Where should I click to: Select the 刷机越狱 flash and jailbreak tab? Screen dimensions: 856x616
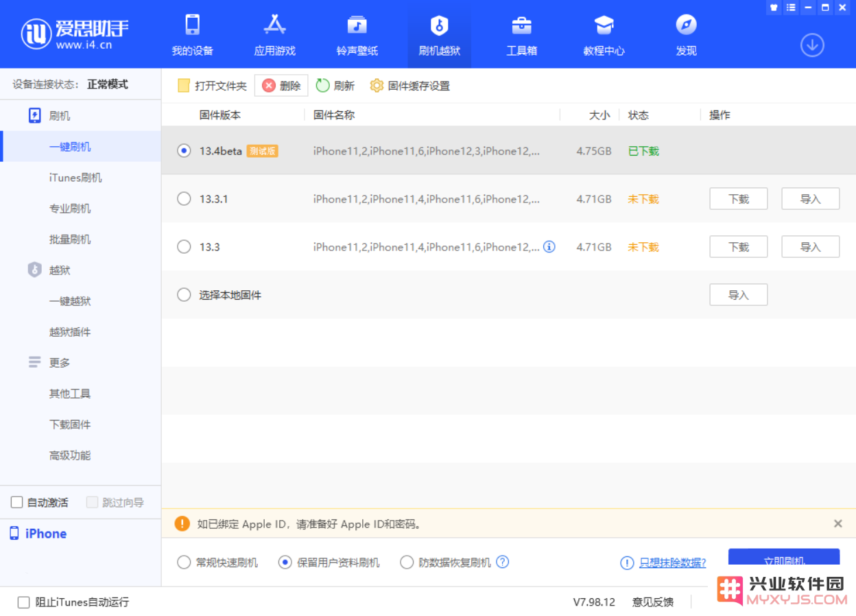pos(439,35)
